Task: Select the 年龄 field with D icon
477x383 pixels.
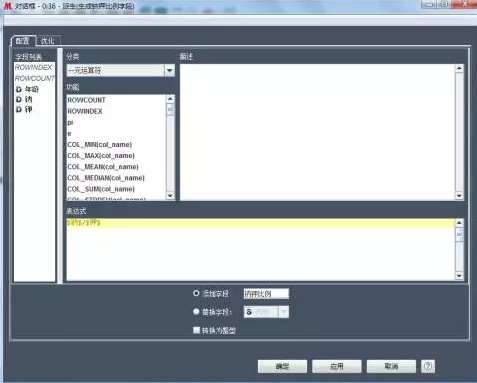Action: 27,89
